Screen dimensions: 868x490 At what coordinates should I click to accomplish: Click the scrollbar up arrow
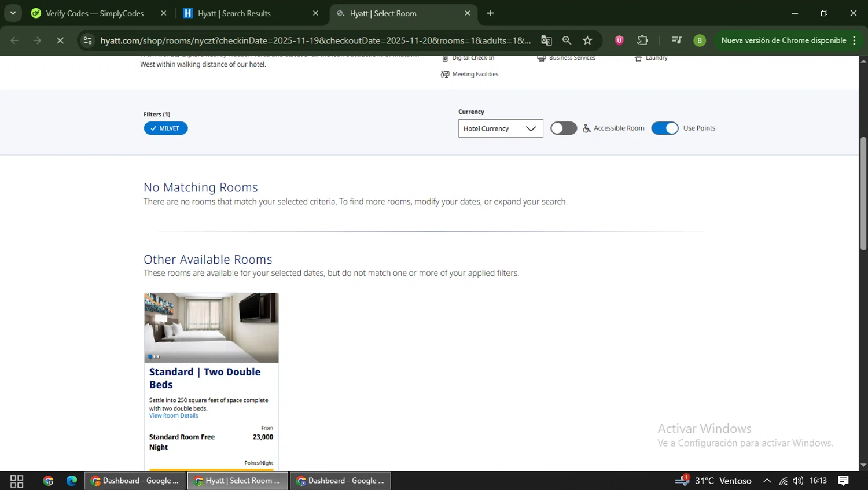pyautogui.click(x=863, y=60)
